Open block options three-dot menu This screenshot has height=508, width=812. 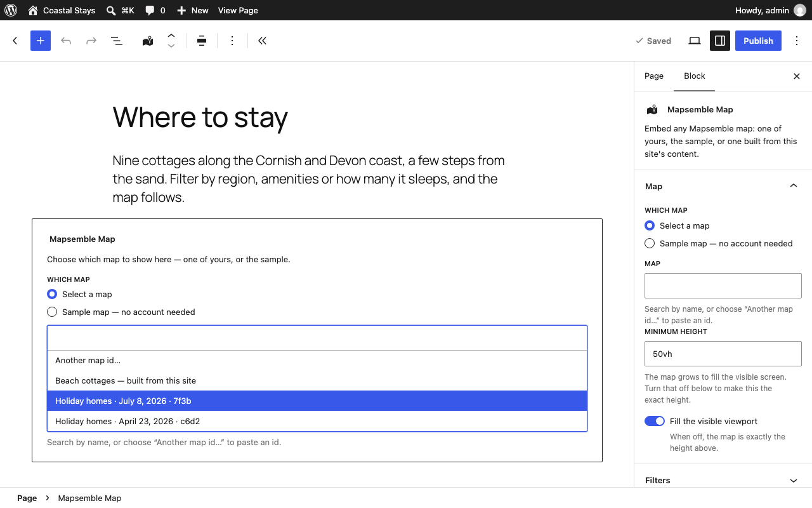pos(232,41)
